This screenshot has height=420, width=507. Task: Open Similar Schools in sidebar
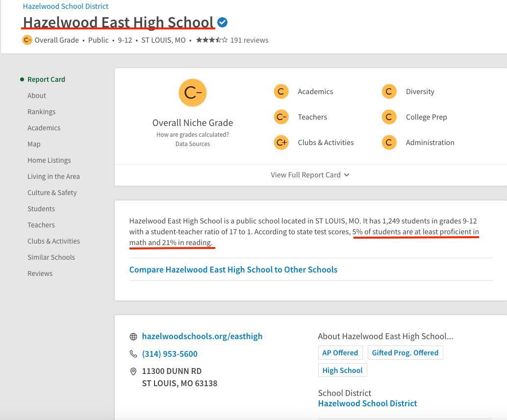click(51, 257)
